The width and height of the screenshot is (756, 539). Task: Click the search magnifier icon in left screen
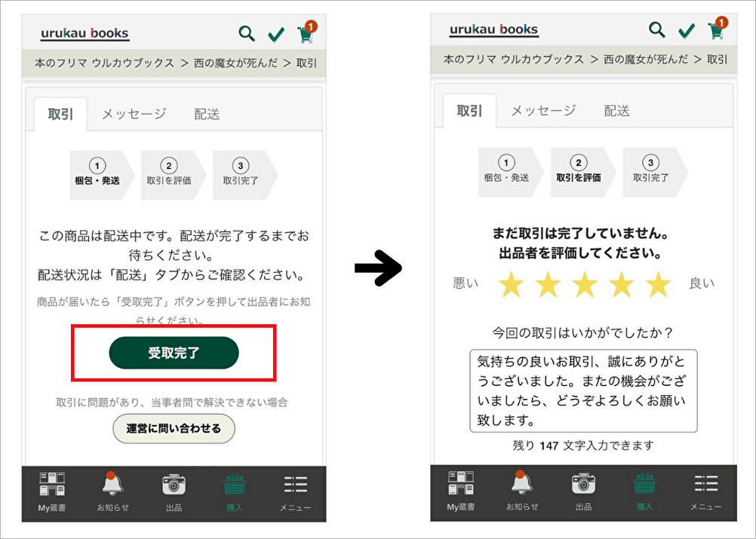[x=247, y=34]
